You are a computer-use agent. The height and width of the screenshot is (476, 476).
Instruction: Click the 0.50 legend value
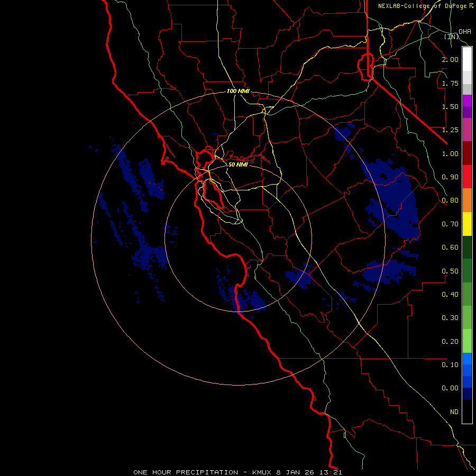(x=450, y=271)
